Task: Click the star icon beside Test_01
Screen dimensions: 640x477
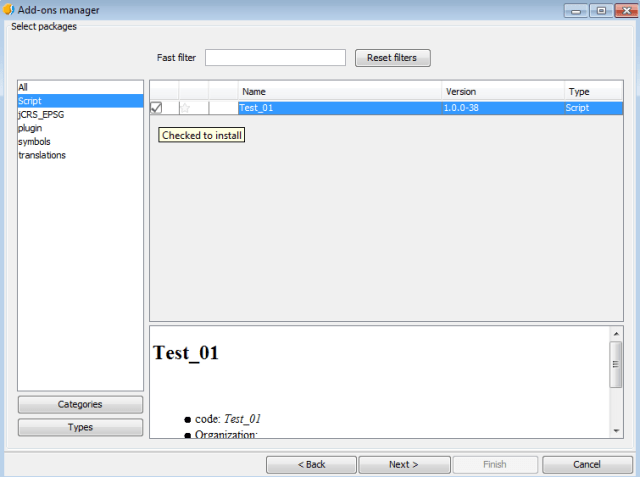Action: coord(185,108)
